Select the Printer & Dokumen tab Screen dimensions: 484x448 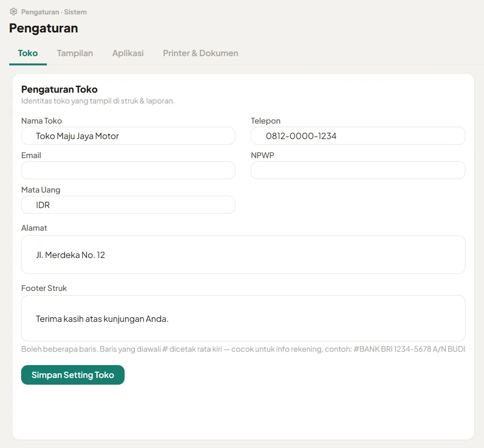pos(201,53)
